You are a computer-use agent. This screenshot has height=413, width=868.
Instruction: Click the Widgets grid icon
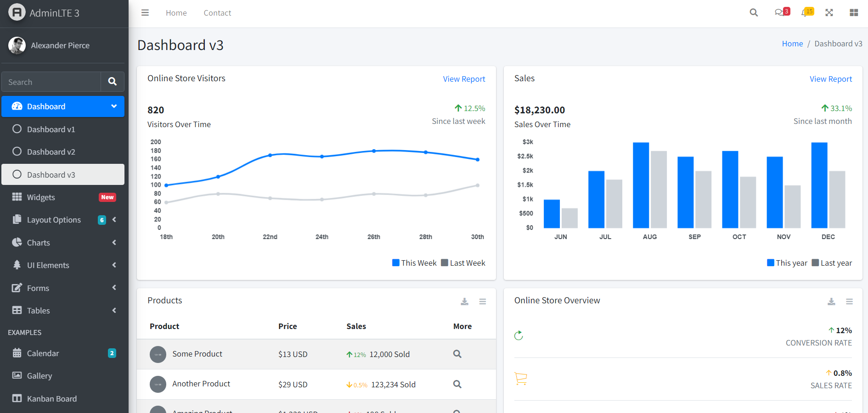17,197
